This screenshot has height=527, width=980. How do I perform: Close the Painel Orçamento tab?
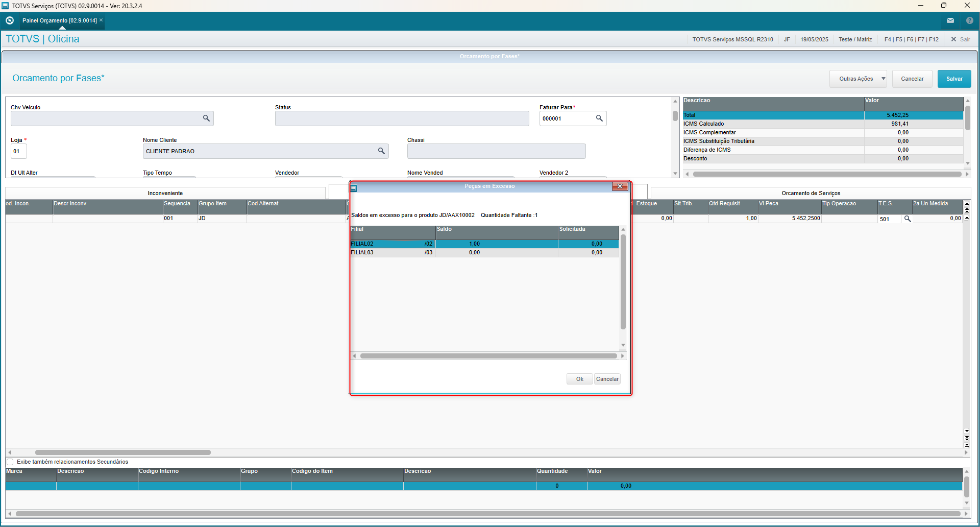101,20
